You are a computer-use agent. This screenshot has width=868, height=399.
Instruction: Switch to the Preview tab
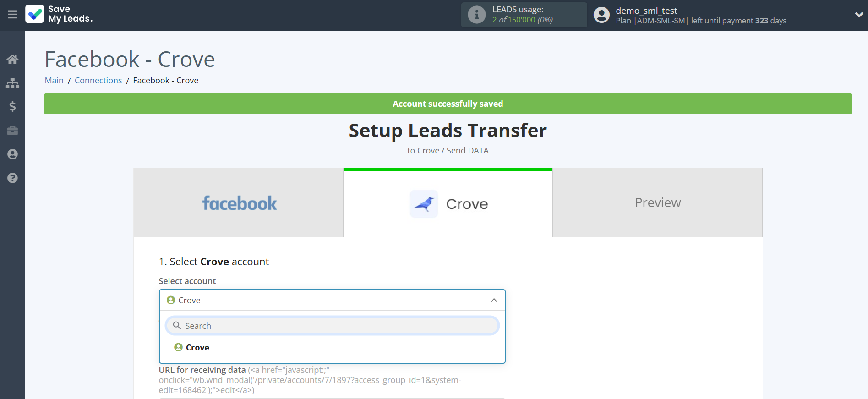658,202
